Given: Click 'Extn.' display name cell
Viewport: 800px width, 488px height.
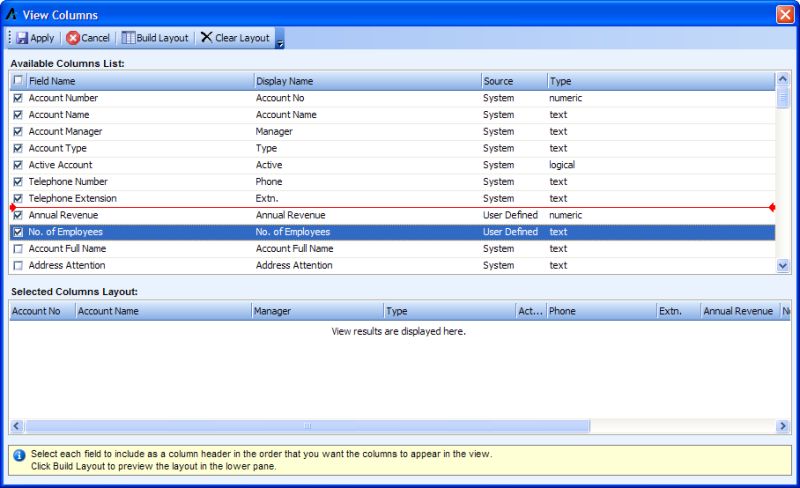Looking at the screenshot, I should pyautogui.click(x=267, y=198).
